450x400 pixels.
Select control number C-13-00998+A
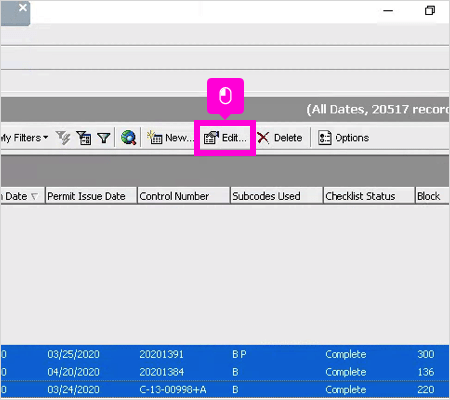173,389
